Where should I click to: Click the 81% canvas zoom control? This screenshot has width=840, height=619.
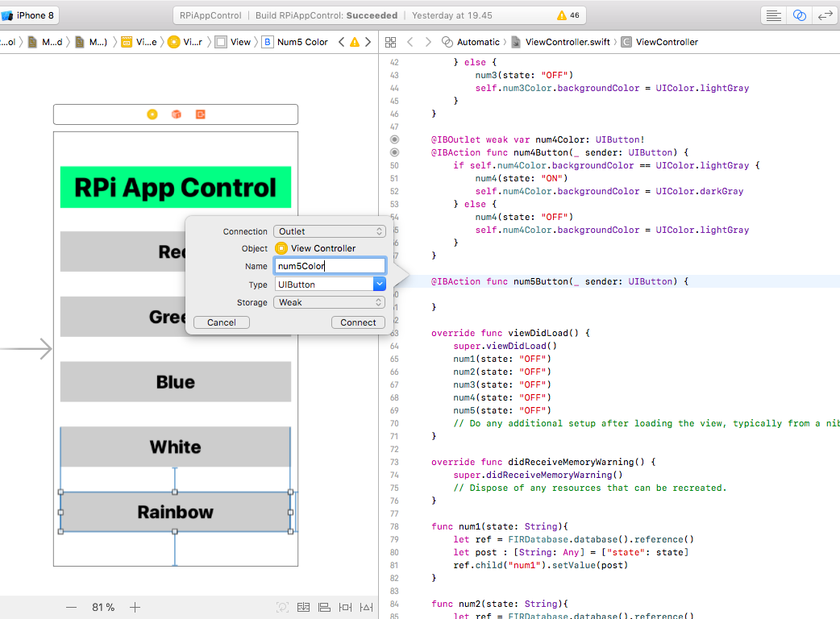tap(102, 607)
